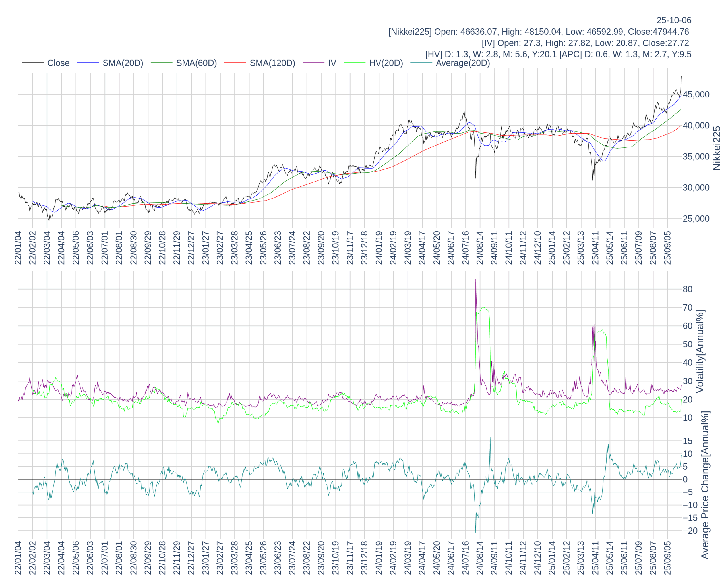Click red line sample beside SMA(120D)
The width and height of the screenshot is (728, 582).
(235, 63)
